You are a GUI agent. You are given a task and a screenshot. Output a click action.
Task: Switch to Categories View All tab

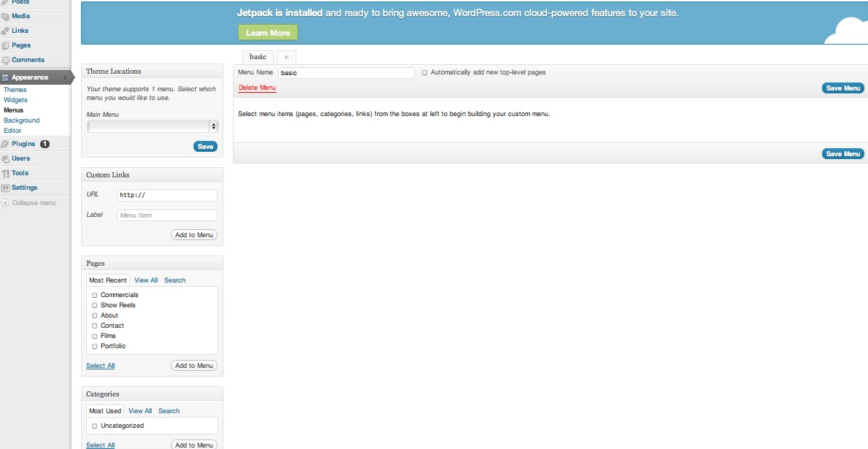pos(140,411)
